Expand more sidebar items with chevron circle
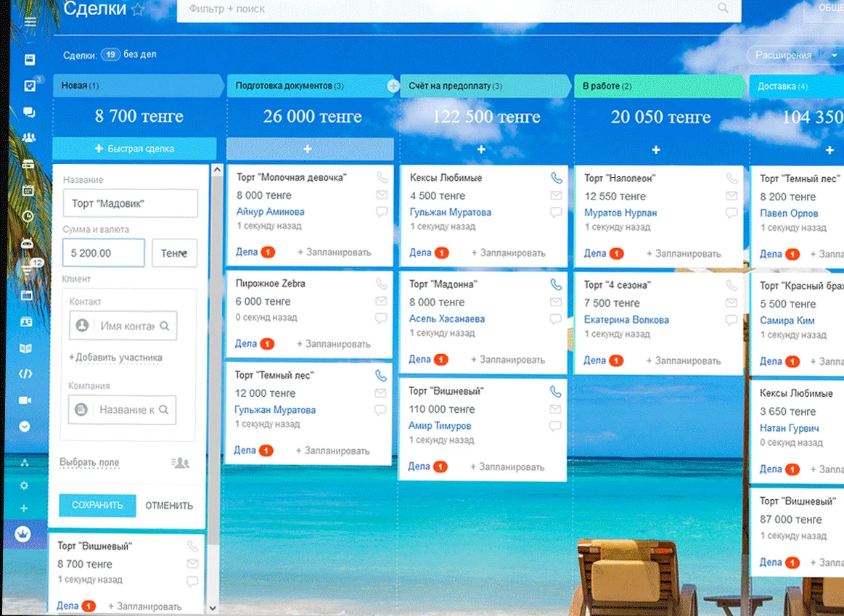Viewport: 844px width, 616px height. (x=25, y=427)
